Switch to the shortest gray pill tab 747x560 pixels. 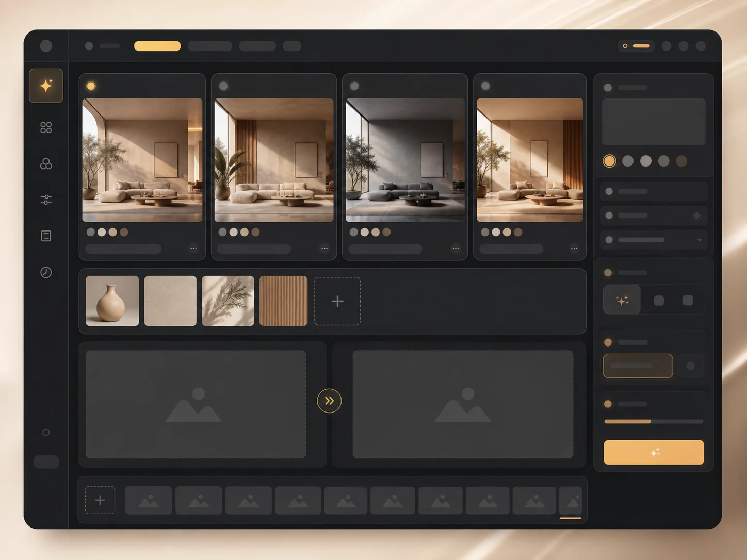click(x=292, y=46)
